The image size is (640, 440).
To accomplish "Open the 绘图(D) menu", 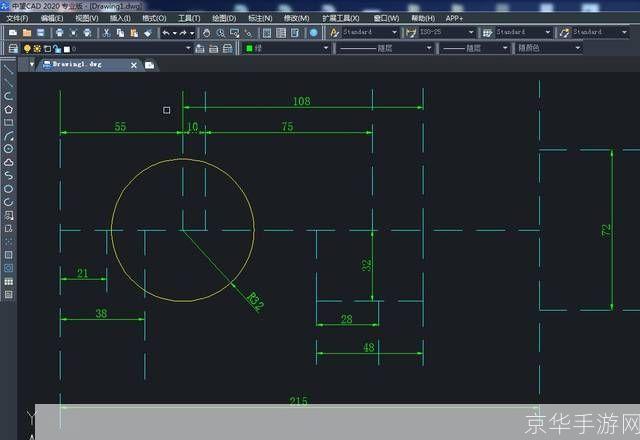I will pyautogui.click(x=224, y=18).
